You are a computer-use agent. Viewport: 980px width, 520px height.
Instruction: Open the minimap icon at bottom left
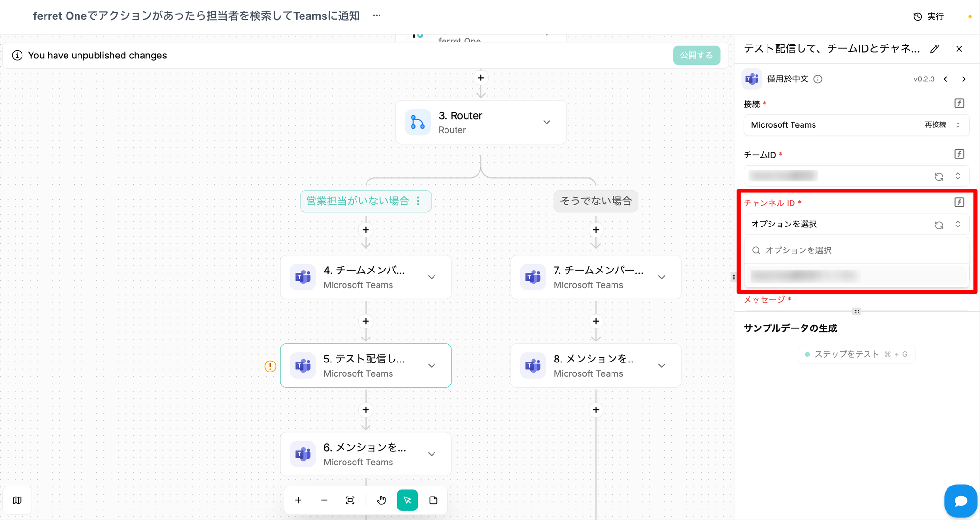(17, 500)
